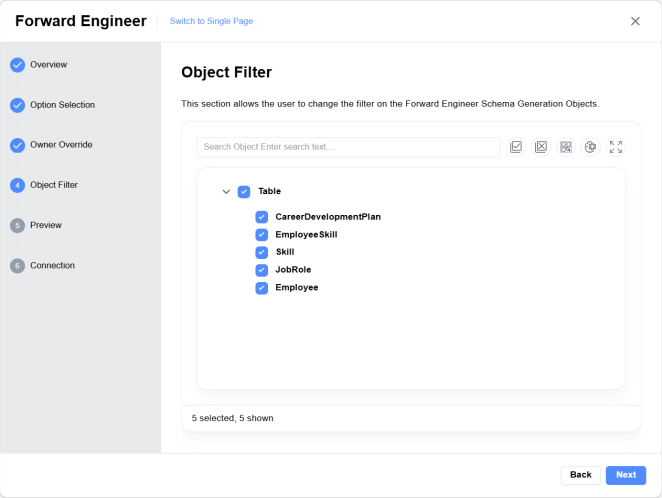
Task: Click the Next button
Action: (626, 475)
